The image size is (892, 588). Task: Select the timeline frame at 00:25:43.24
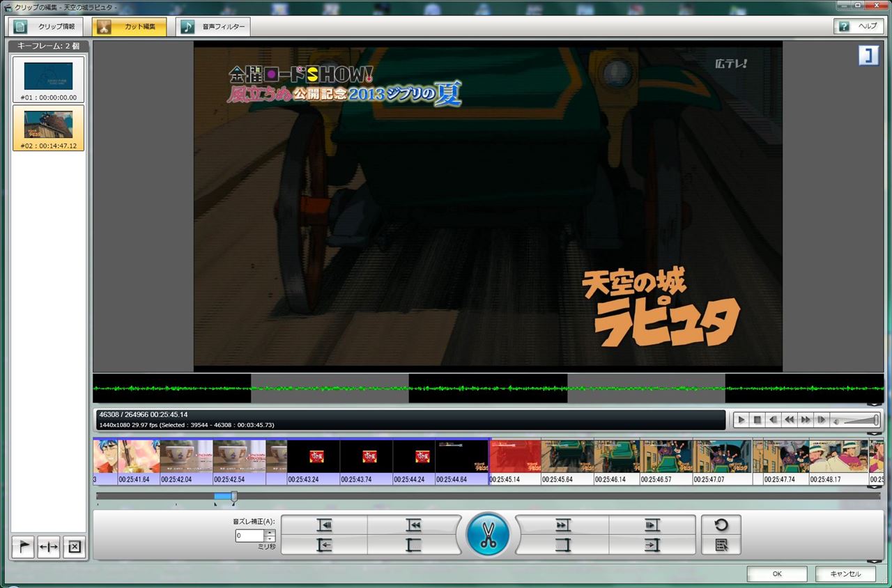314,462
